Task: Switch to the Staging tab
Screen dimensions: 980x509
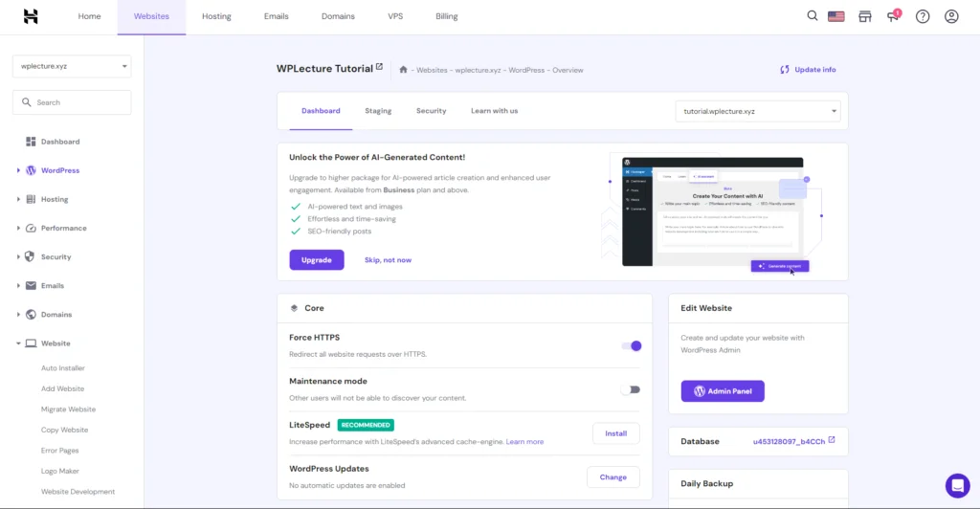Action: point(378,111)
